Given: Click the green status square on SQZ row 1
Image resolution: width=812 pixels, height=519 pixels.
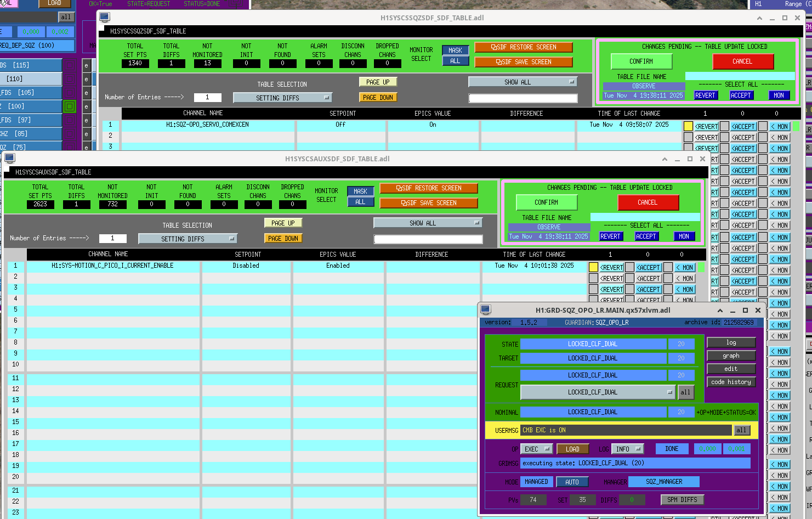Looking at the screenshot, I should tap(796, 126).
